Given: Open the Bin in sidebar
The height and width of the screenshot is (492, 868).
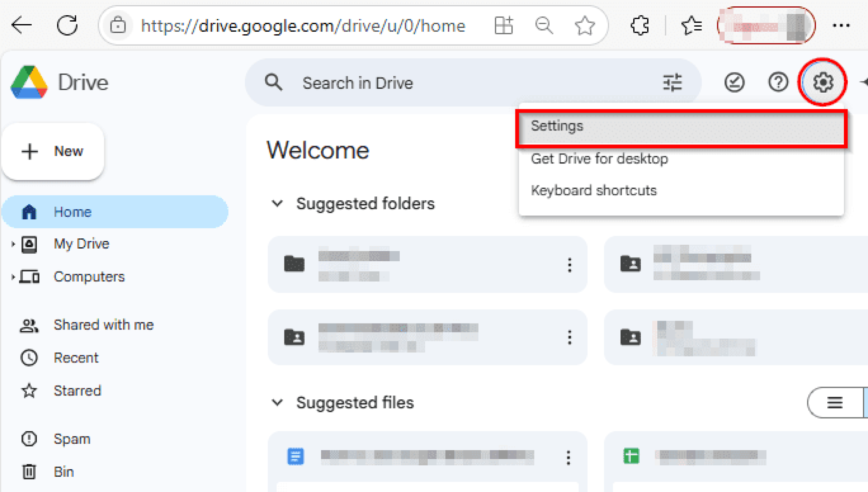Looking at the screenshot, I should 64,472.
